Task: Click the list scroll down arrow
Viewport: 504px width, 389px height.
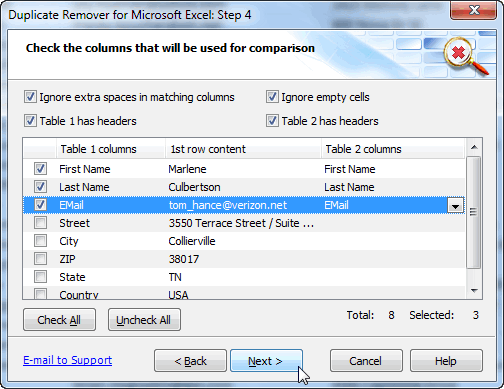Action: 474,291
